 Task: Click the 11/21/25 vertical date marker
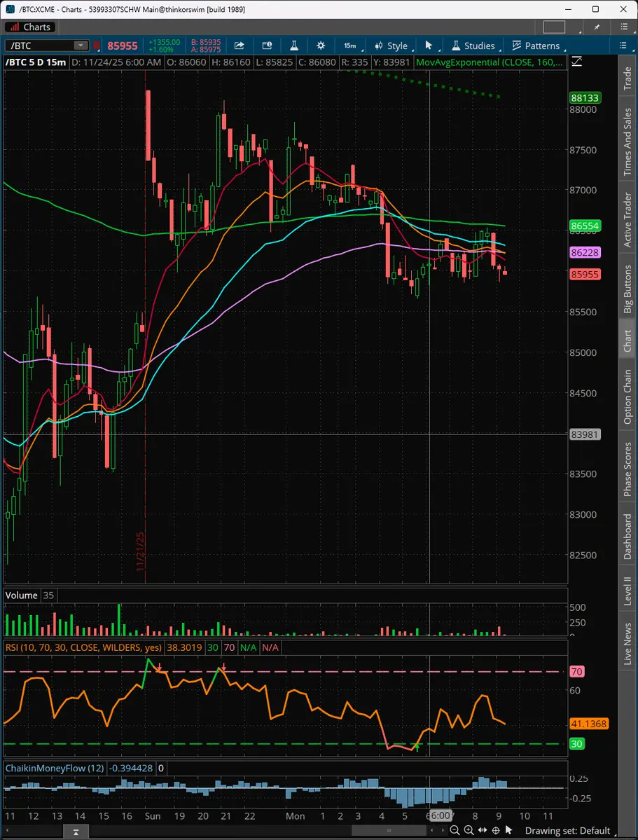click(x=141, y=551)
